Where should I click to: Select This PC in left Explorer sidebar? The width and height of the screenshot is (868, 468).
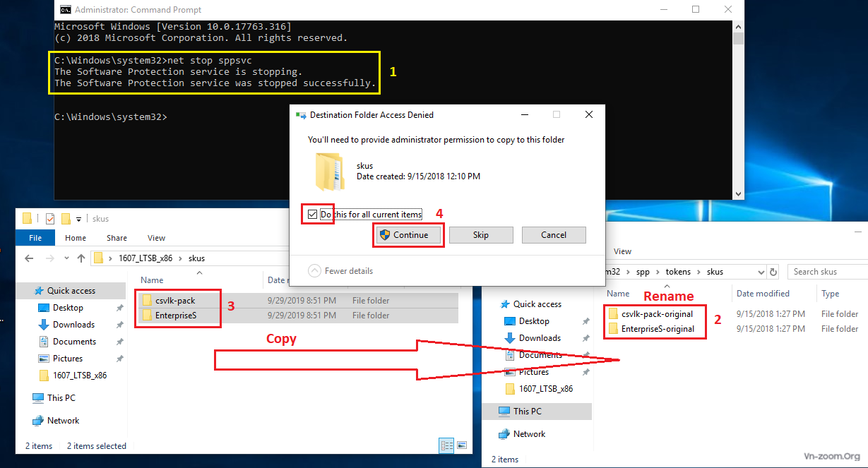pos(61,398)
